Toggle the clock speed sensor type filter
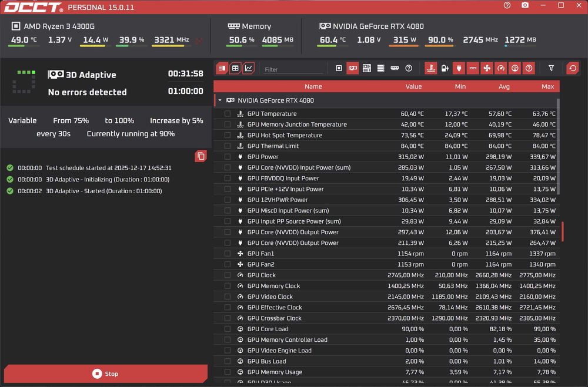The height and width of the screenshot is (387, 588). click(x=500, y=68)
